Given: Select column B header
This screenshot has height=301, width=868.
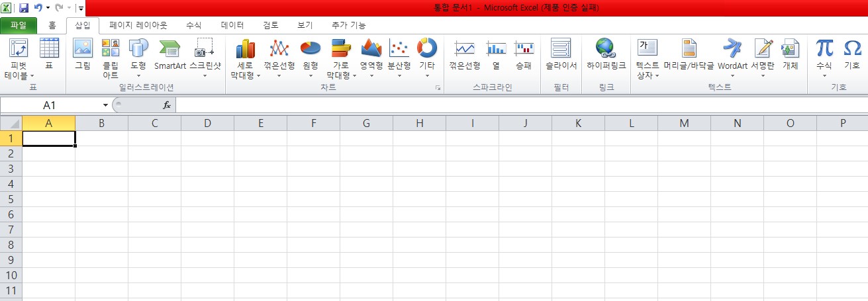Looking at the screenshot, I should 101,123.
